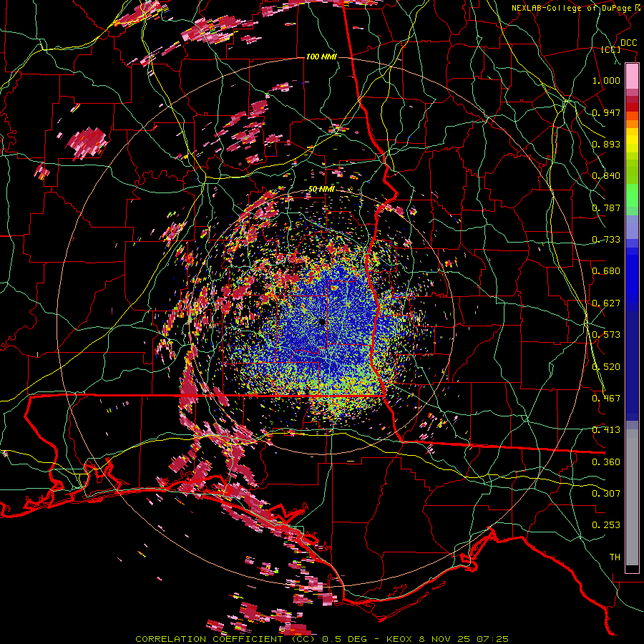Click the pink top segment of color bar

[632, 76]
